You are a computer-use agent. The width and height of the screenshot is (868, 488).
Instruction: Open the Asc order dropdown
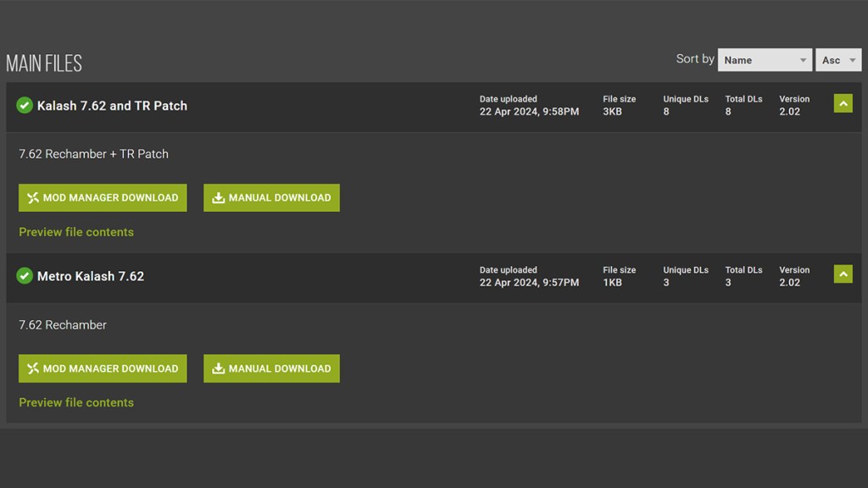837,60
